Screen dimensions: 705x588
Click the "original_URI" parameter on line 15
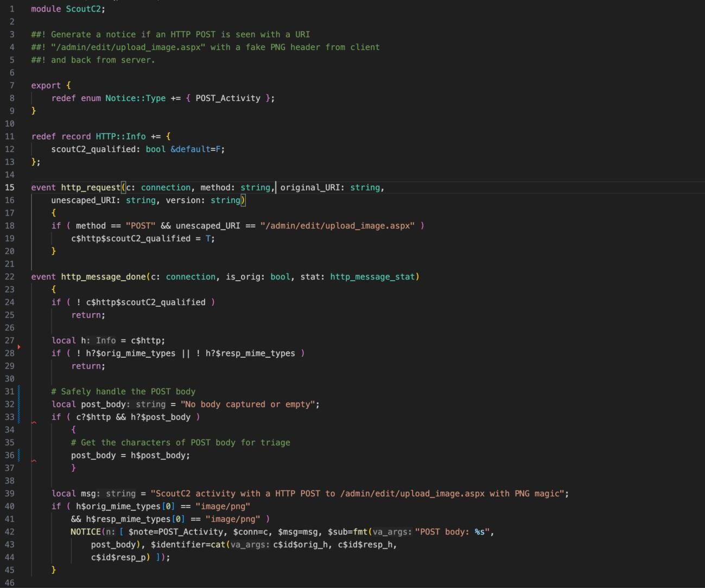pyautogui.click(x=310, y=187)
